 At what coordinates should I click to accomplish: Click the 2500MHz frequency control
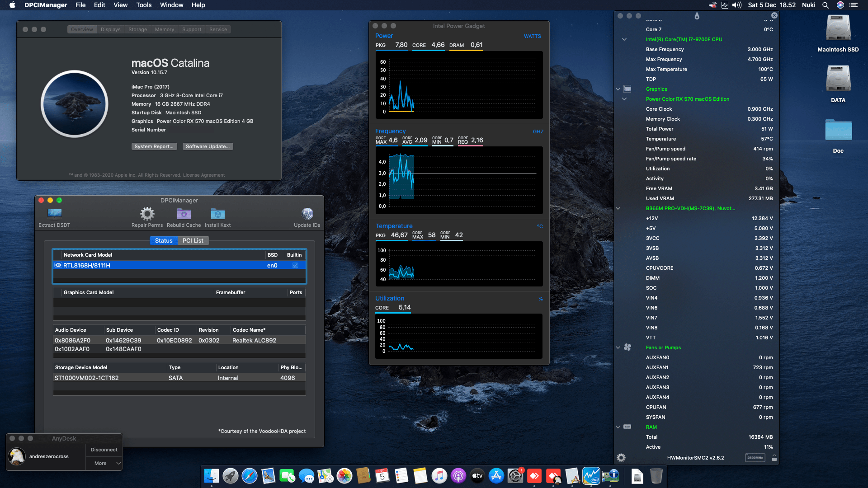pyautogui.click(x=755, y=457)
